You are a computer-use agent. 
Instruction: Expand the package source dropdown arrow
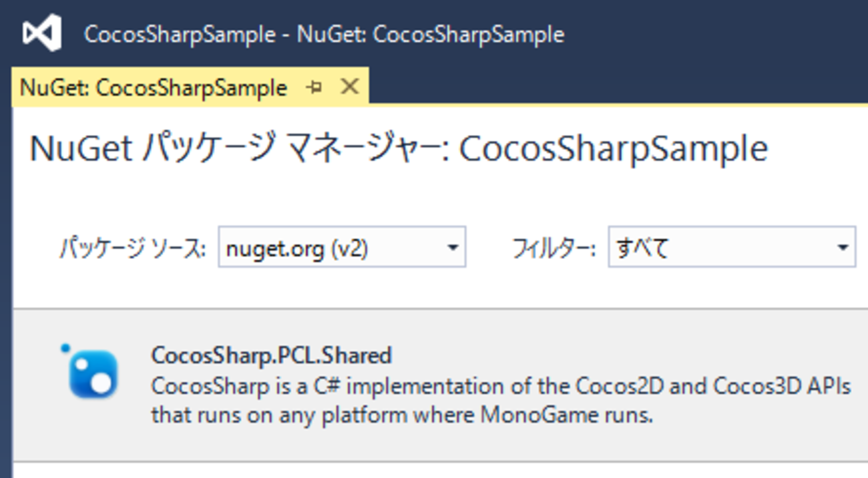[x=453, y=248]
